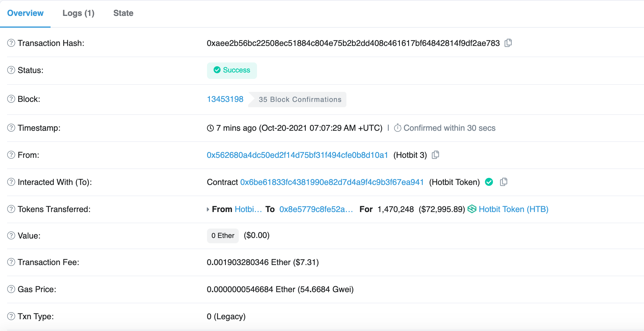Click the Transaction Hash help icon

[x=11, y=43]
